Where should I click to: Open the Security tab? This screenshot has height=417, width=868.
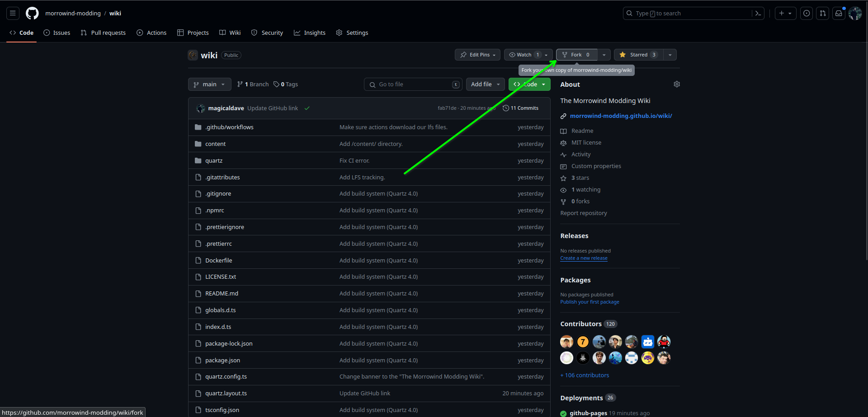267,33
